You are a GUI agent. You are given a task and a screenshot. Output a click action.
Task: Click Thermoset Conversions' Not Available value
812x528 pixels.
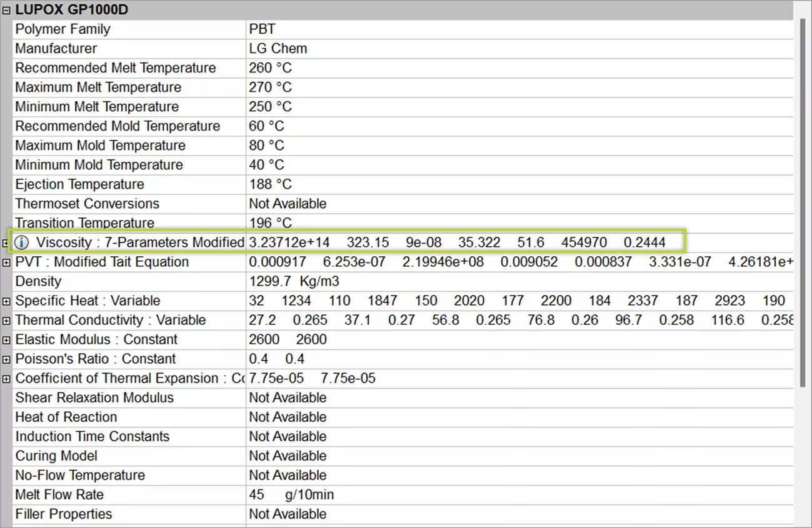(x=288, y=204)
